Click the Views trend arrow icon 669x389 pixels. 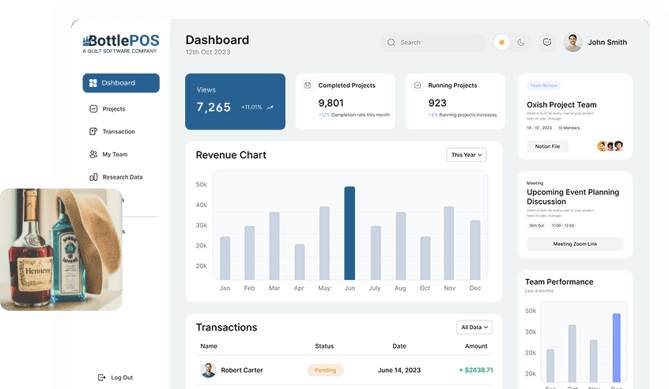click(270, 107)
